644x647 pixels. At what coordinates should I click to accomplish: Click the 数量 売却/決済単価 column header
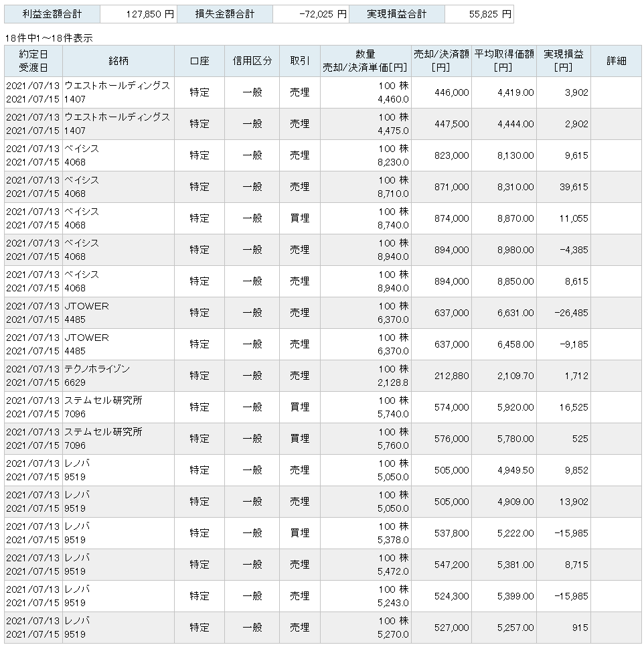coord(366,61)
